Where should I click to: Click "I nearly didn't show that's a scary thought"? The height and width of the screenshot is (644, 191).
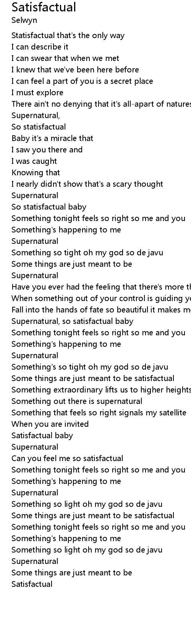(x=87, y=184)
